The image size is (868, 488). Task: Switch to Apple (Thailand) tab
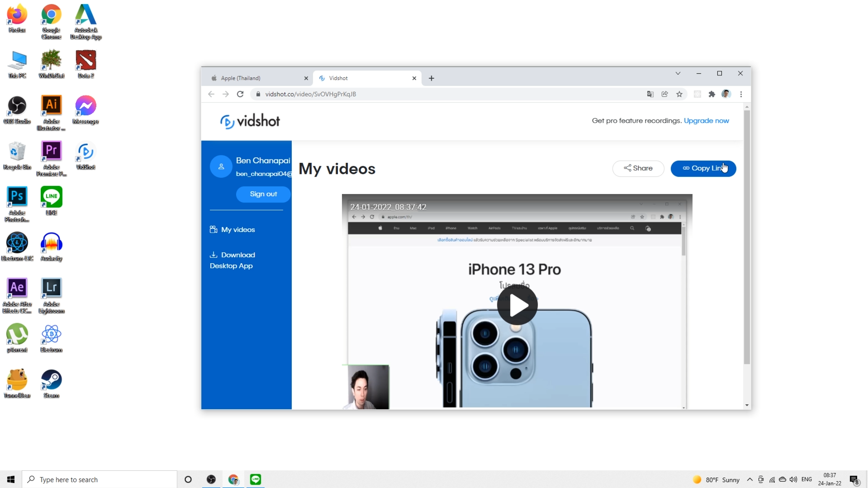[x=258, y=78]
